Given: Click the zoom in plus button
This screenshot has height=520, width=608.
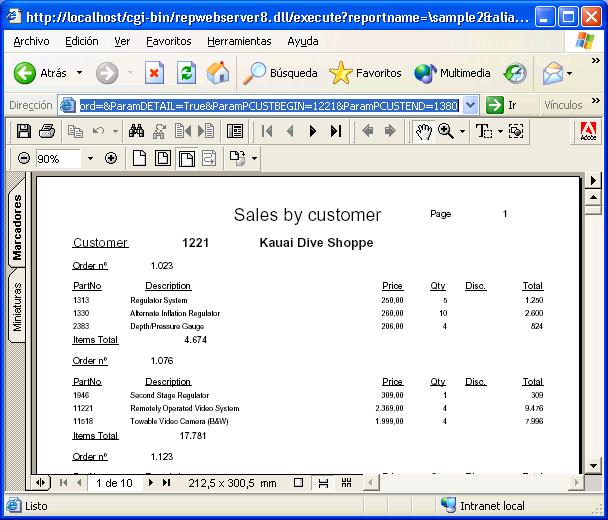Looking at the screenshot, I should click(x=111, y=158).
